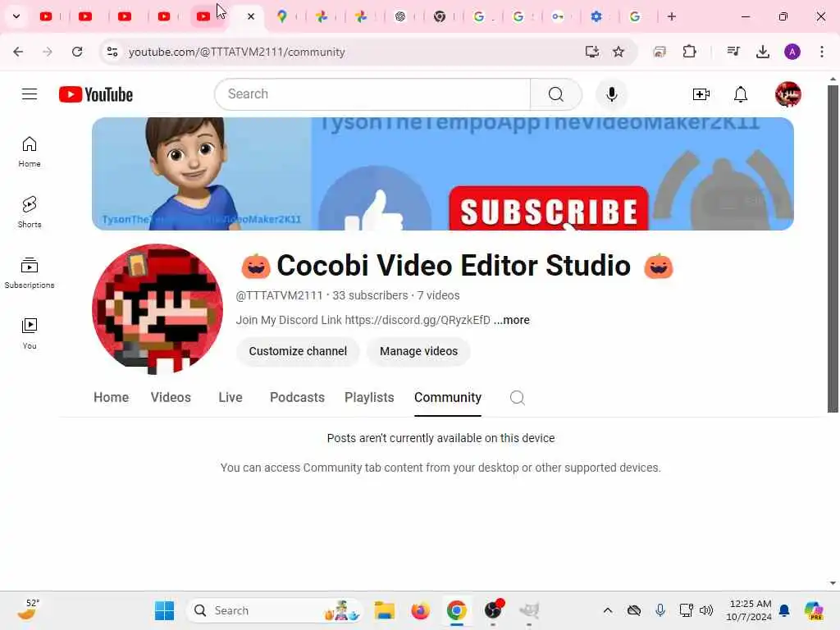The image size is (840, 630).
Task: Open File Explorer from taskbar
Action: pos(384,610)
